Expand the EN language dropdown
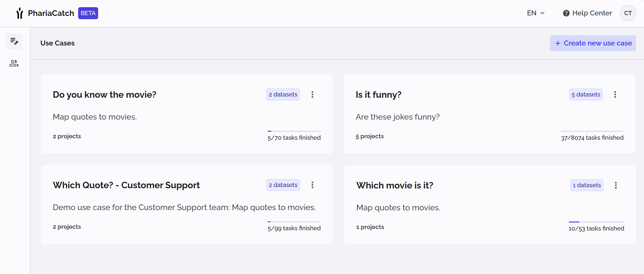This screenshot has width=644, height=274. coord(535,13)
